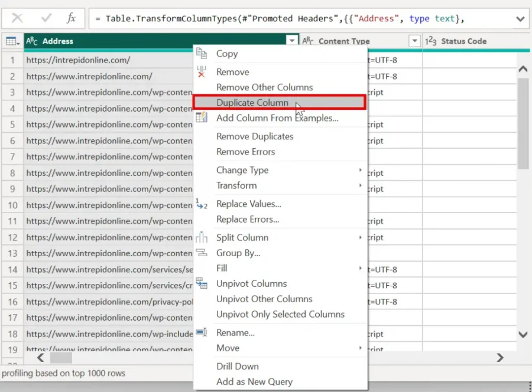Open Address column filter dropdown
The width and height of the screenshot is (532, 392).
[x=292, y=41]
